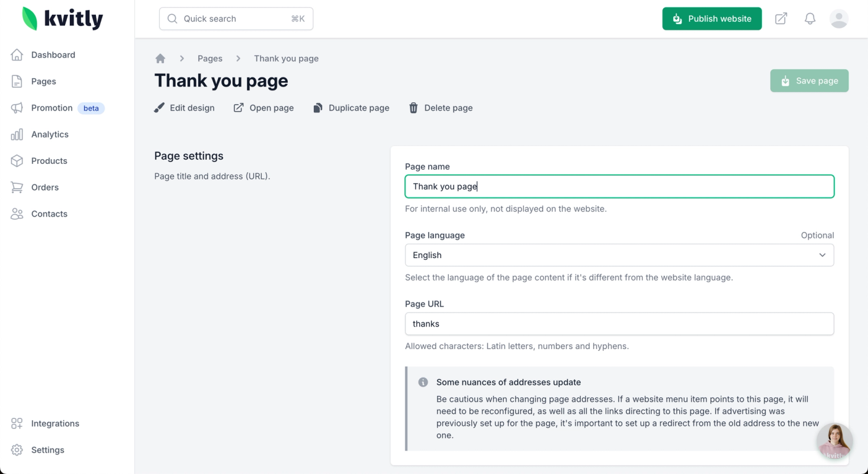The image size is (868, 474).
Task: Click the Page URL input field
Action: tap(619, 324)
